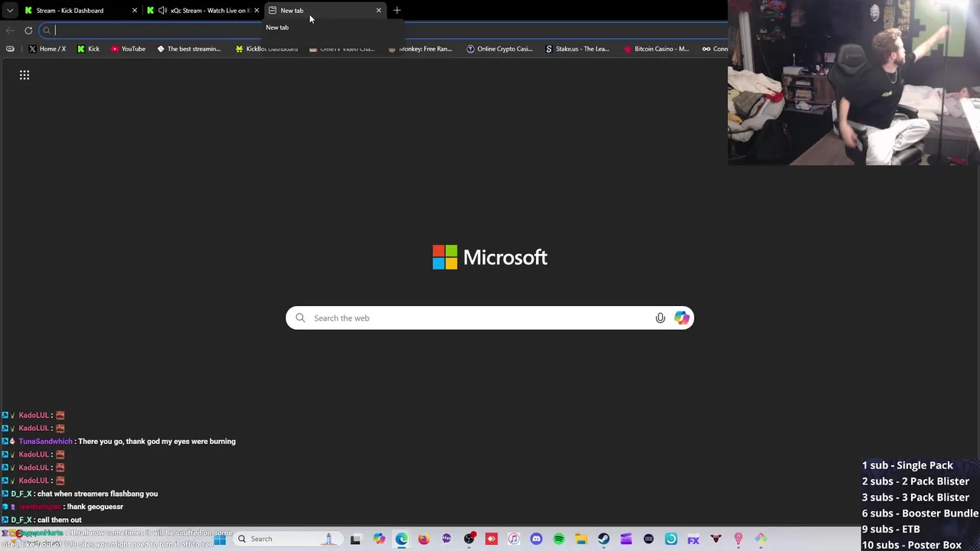Open the Kick bookmark

pos(88,49)
